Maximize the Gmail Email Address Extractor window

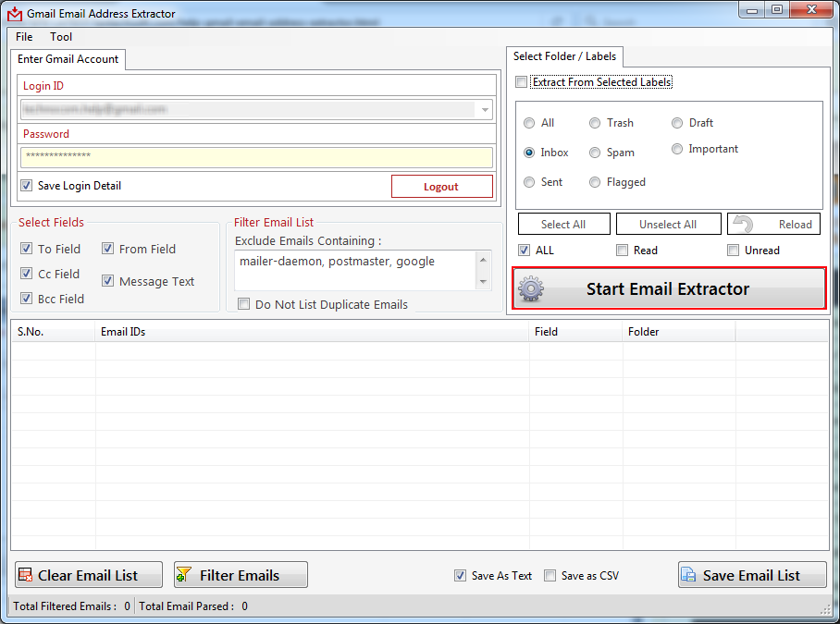[777, 10]
